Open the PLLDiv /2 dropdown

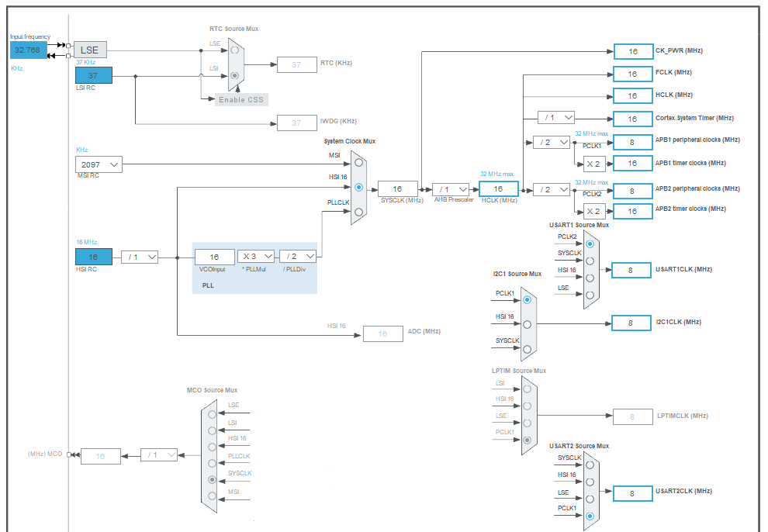(x=298, y=257)
